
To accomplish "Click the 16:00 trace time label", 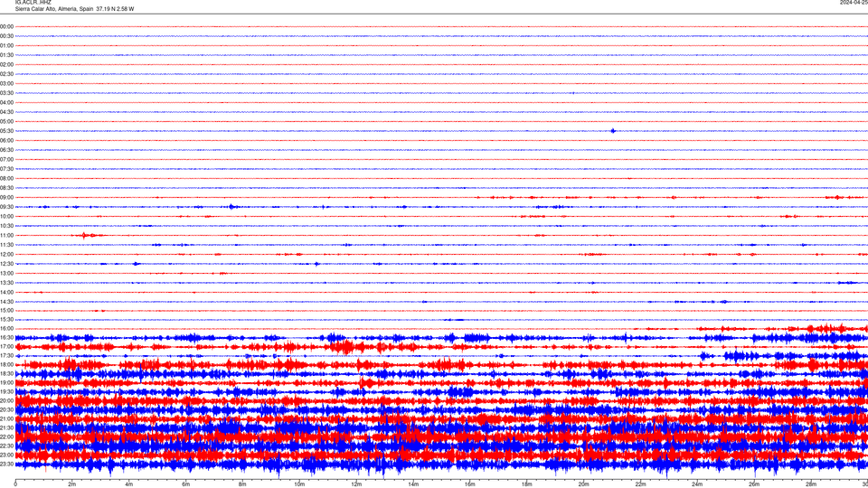I will (6, 329).
